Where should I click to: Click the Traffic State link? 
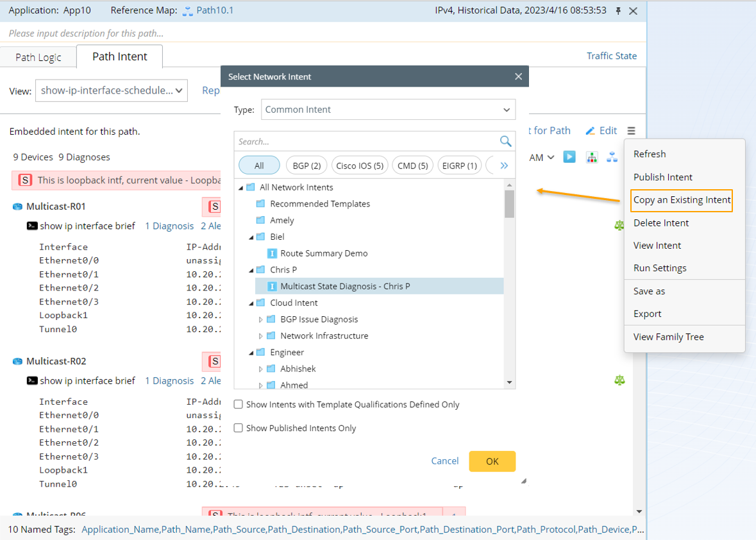point(612,56)
